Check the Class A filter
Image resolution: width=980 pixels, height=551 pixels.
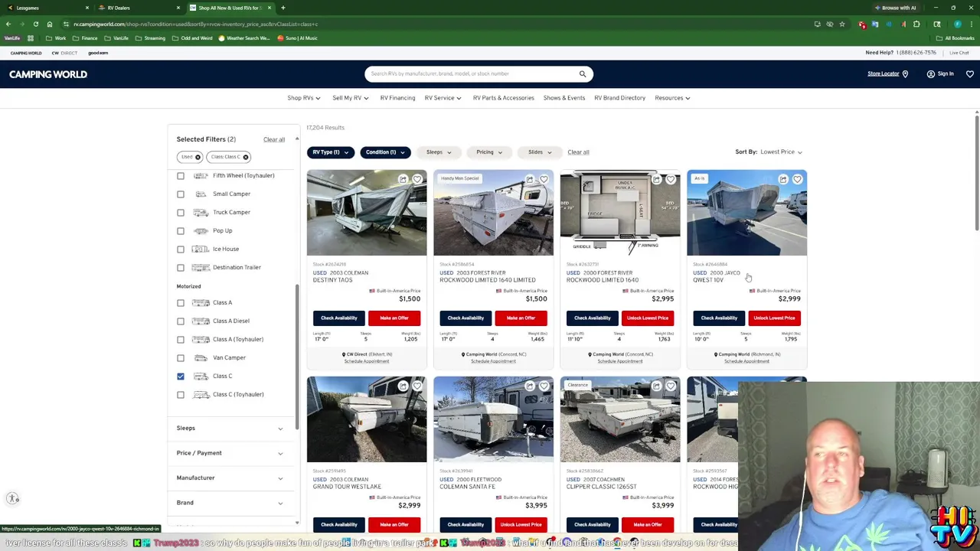click(181, 303)
